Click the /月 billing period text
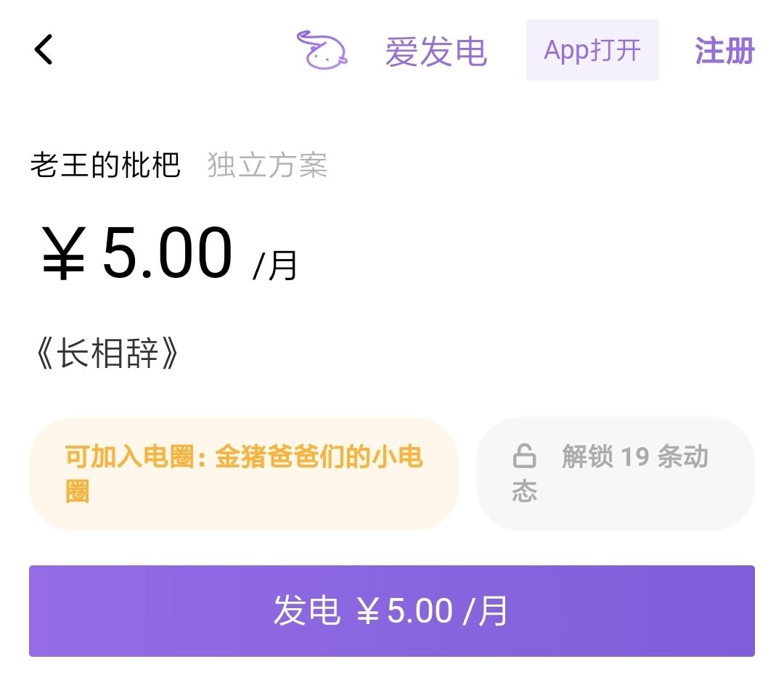This screenshot has width=784, height=680. click(x=275, y=266)
